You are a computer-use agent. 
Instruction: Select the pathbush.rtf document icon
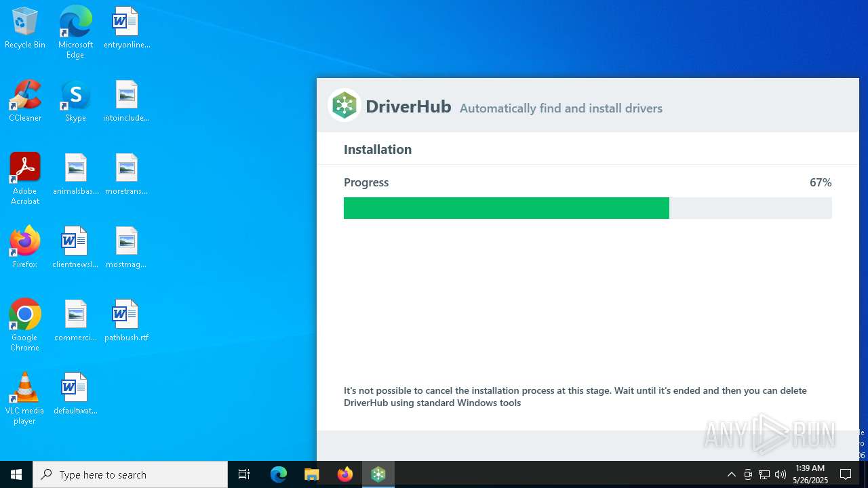[x=127, y=321]
